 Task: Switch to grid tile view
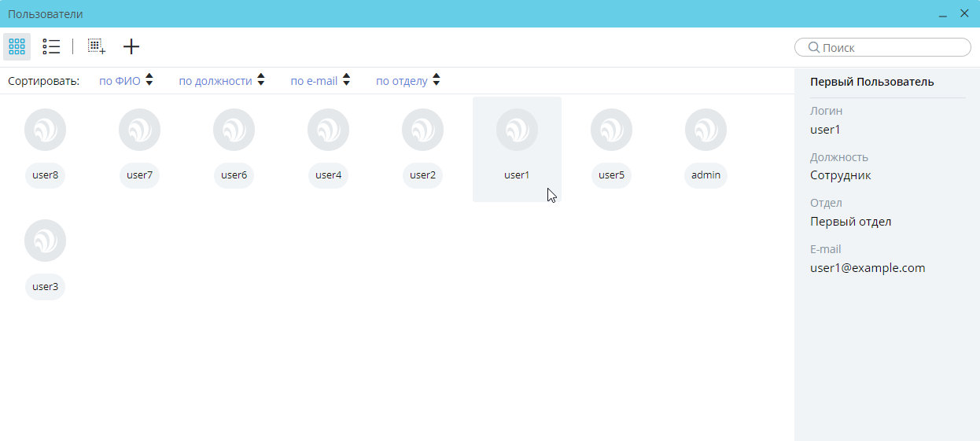pyautogui.click(x=17, y=47)
